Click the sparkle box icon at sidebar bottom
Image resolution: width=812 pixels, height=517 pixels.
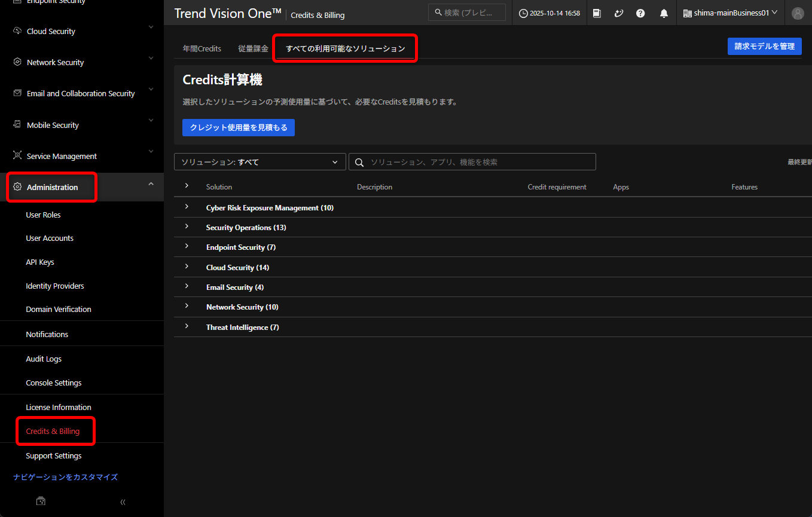click(x=41, y=501)
